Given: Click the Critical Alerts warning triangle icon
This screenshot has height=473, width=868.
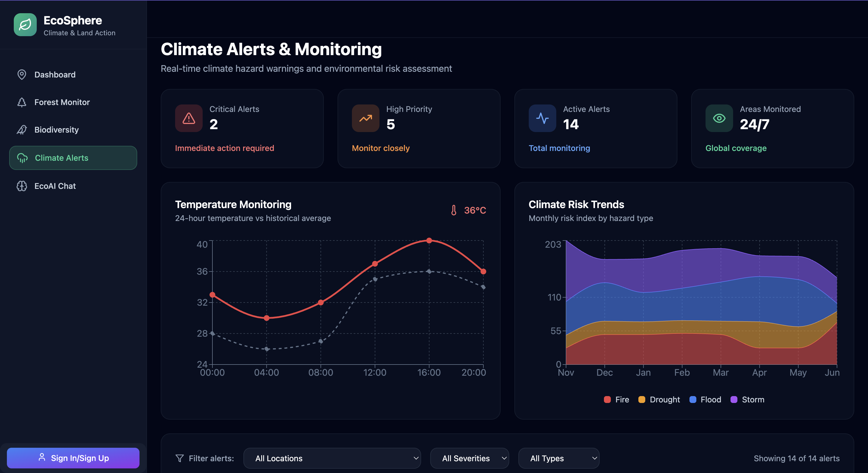Looking at the screenshot, I should [189, 118].
